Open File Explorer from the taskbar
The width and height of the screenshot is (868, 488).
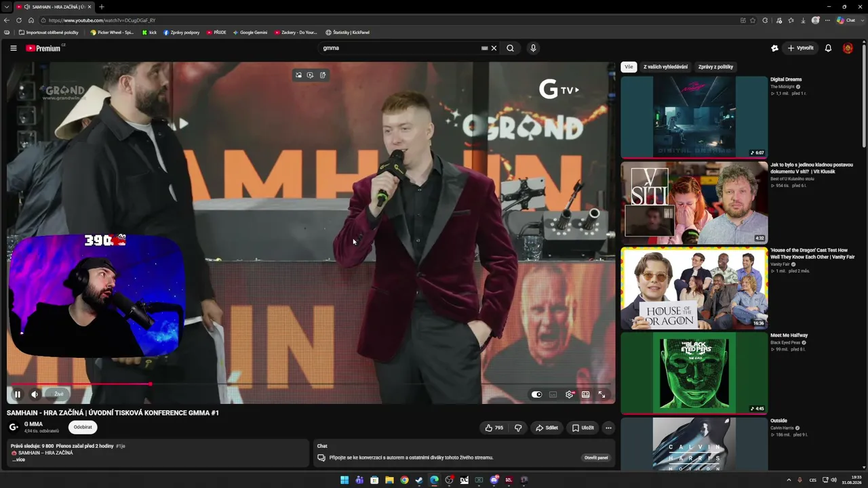(389, 480)
